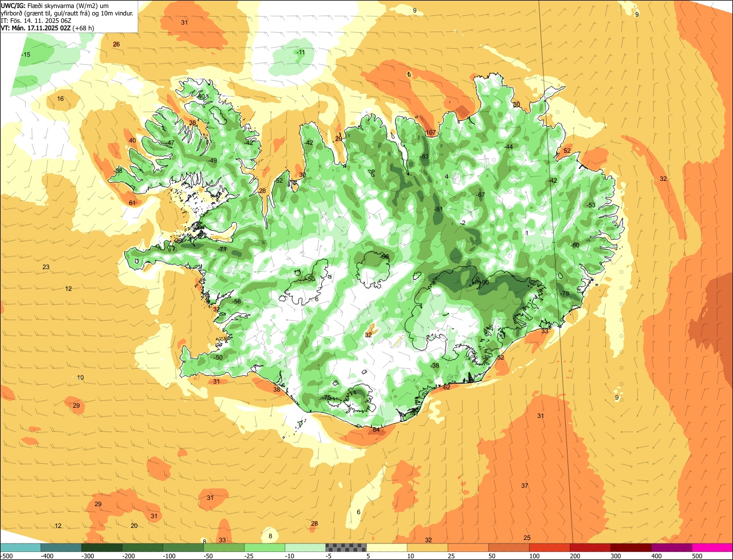
Task: Click the "-81" flux value on the map
Action: [x=439, y=210]
